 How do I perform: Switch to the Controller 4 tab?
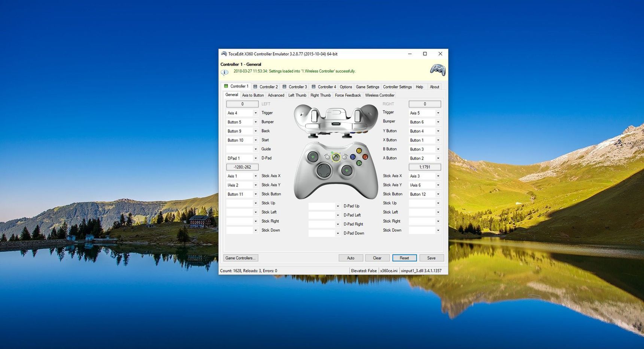pos(324,87)
